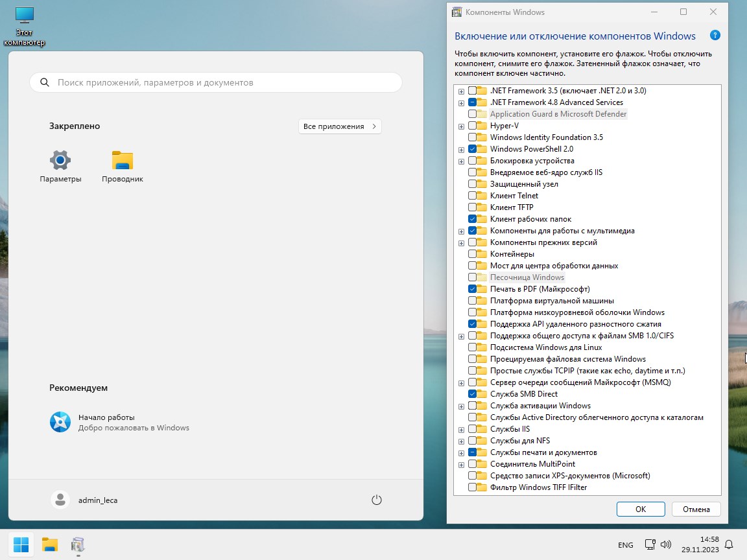Screen dimensions: 747x560
Task: Select Windows Identity Foundation 3.5 text
Action: pyautogui.click(x=547, y=137)
